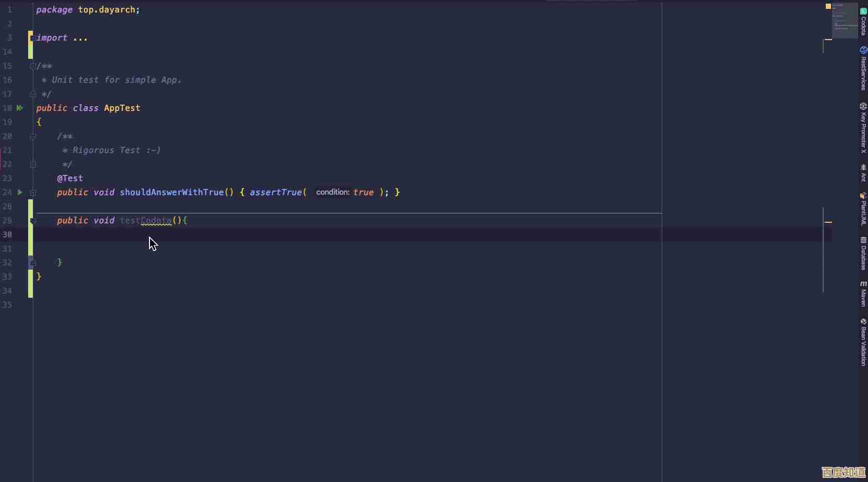Click the testCodota method name

[146, 221]
